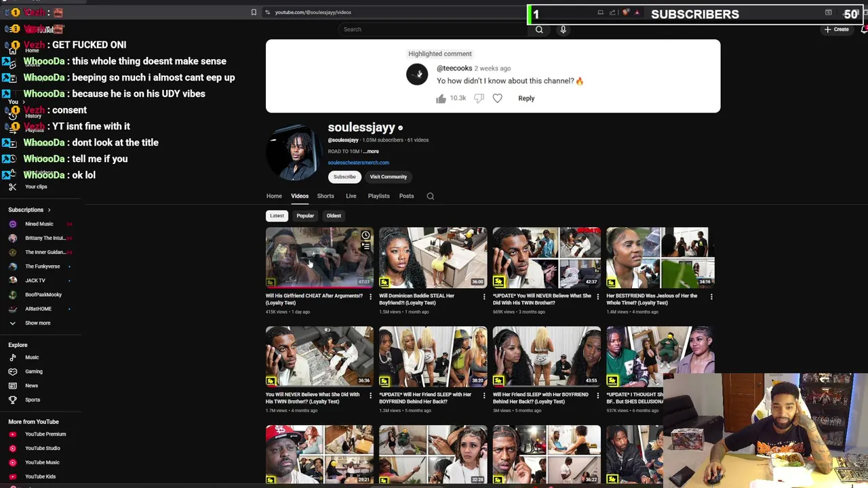Screen dimensions: 868x488
Task: Open soulessjayy channel avatar
Action: click(x=293, y=152)
